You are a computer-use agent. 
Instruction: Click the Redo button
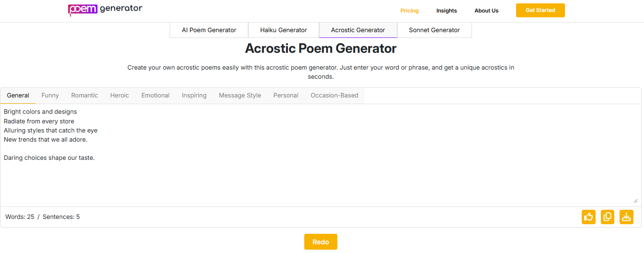click(x=321, y=242)
